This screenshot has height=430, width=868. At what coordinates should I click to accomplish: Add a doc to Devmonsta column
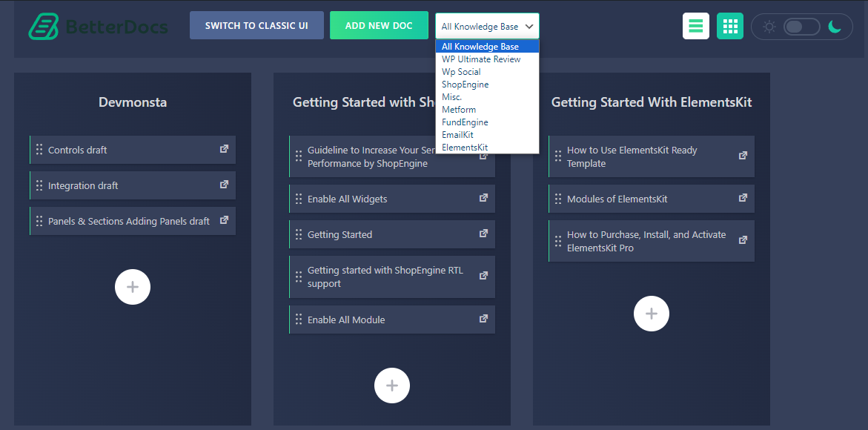coord(132,287)
